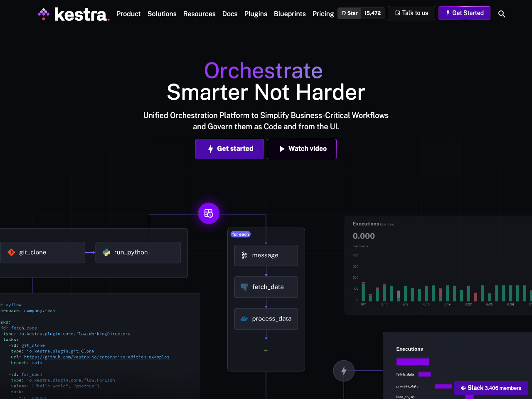Select the message task node
The width and height of the screenshot is (532, 399).
click(x=266, y=255)
